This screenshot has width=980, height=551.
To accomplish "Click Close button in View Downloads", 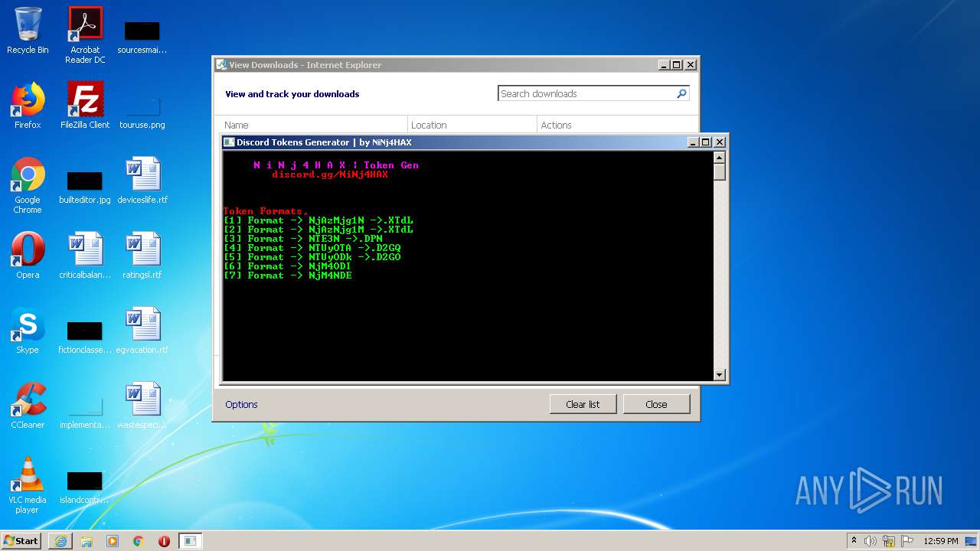I will (x=656, y=404).
